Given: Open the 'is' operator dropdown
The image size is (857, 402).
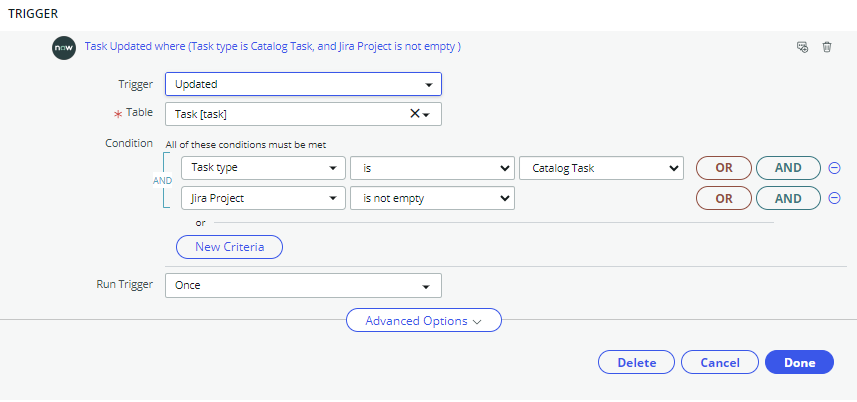Looking at the screenshot, I should [432, 168].
